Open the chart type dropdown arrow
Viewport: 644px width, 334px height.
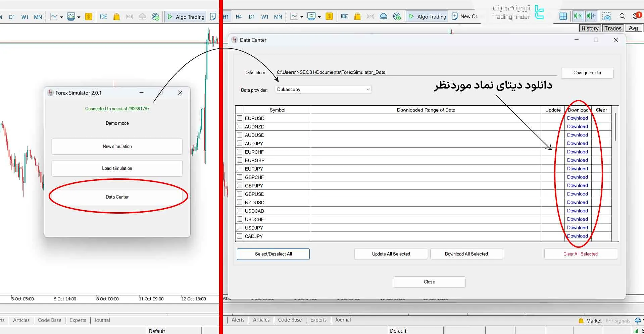click(x=319, y=16)
